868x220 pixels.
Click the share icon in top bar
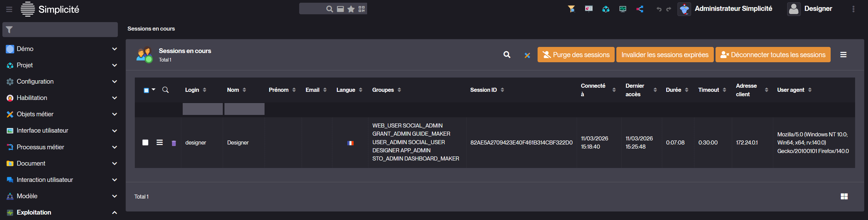tap(640, 9)
